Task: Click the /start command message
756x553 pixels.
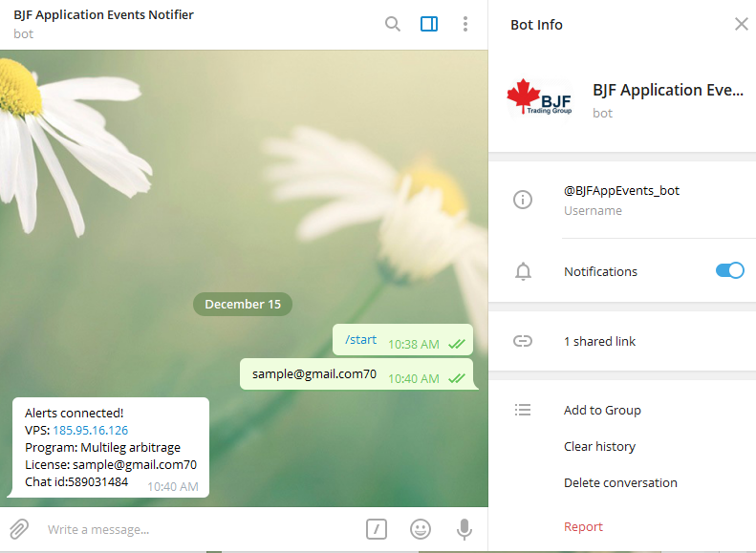Action: pos(360,340)
